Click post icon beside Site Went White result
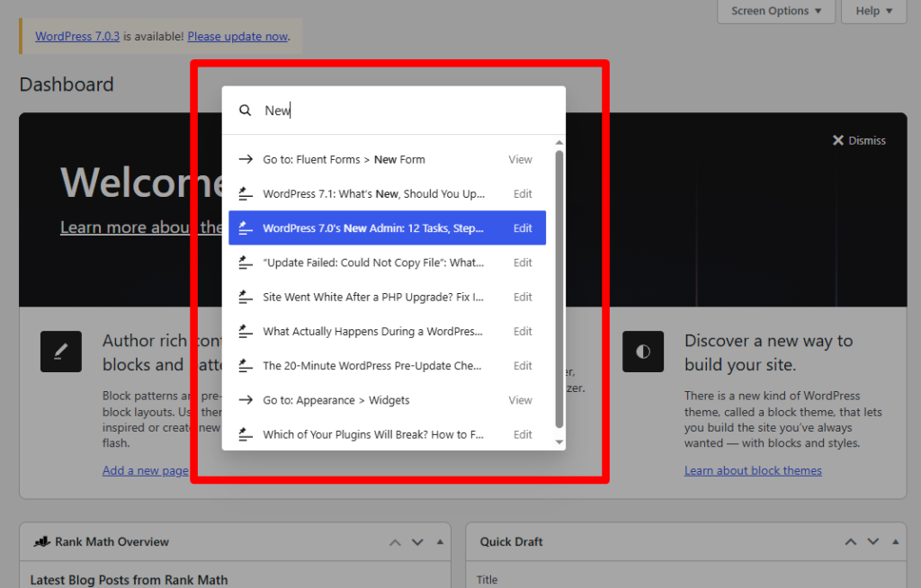This screenshot has height=588, width=921. [246, 298]
